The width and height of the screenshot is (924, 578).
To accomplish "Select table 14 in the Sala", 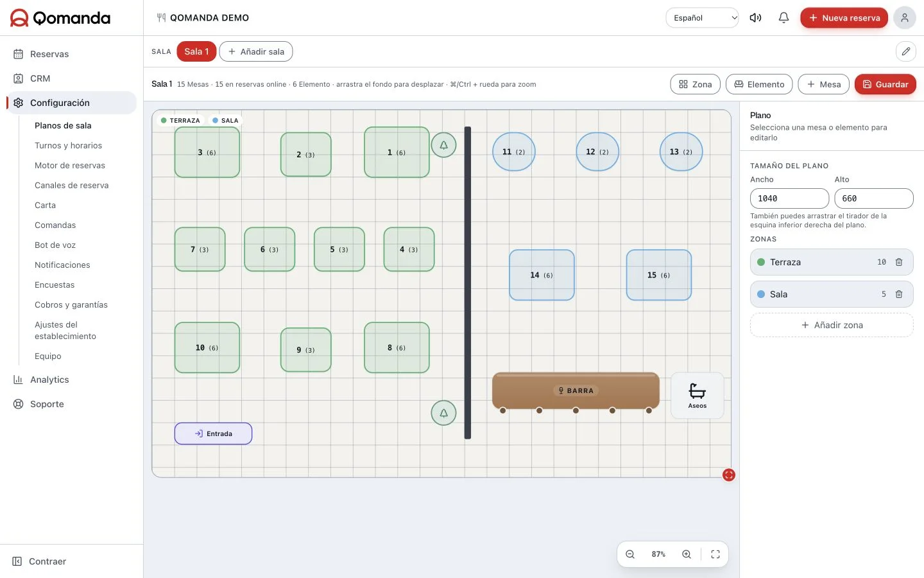I will pos(542,275).
